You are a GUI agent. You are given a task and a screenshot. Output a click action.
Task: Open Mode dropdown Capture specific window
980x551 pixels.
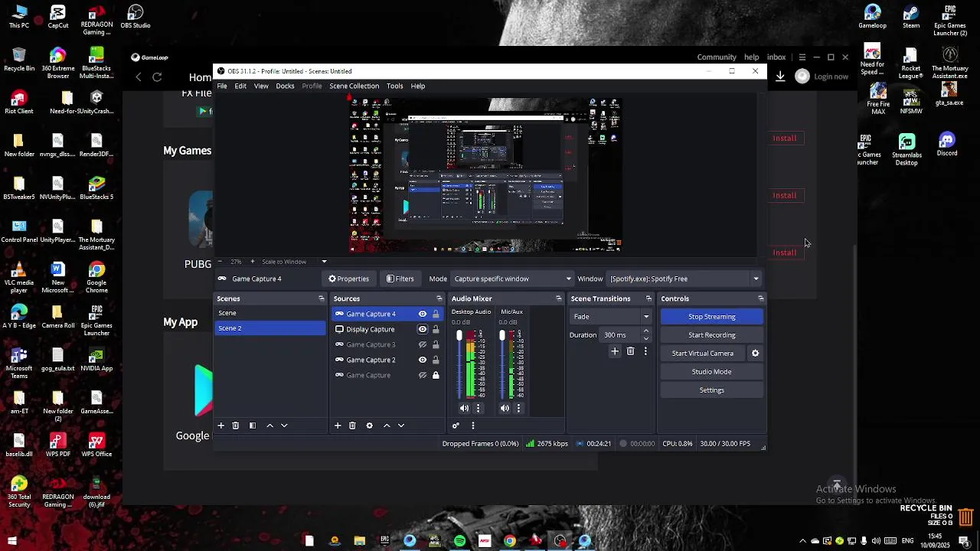point(512,279)
